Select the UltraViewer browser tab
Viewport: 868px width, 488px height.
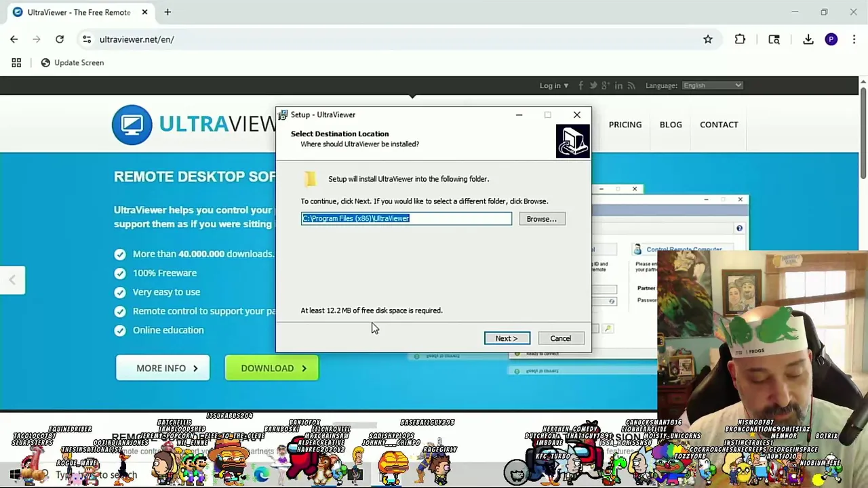[x=79, y=12]
